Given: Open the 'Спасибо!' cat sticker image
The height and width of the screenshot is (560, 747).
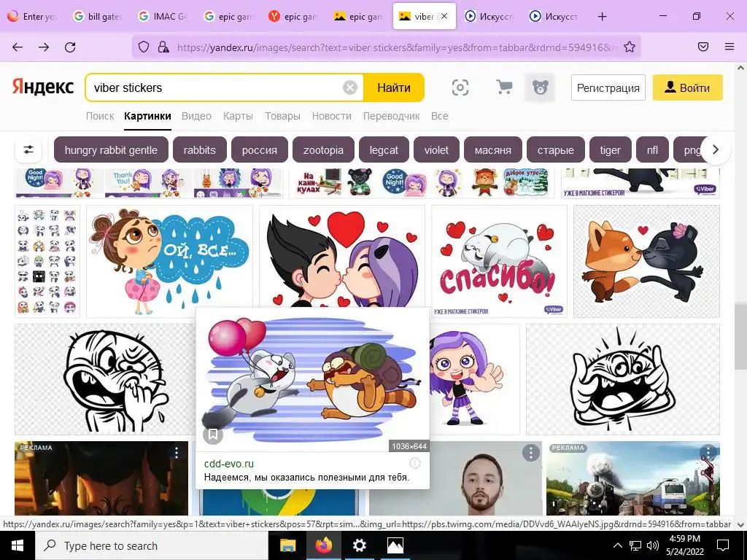Looking at the screenshot, I should click(499, 262).
